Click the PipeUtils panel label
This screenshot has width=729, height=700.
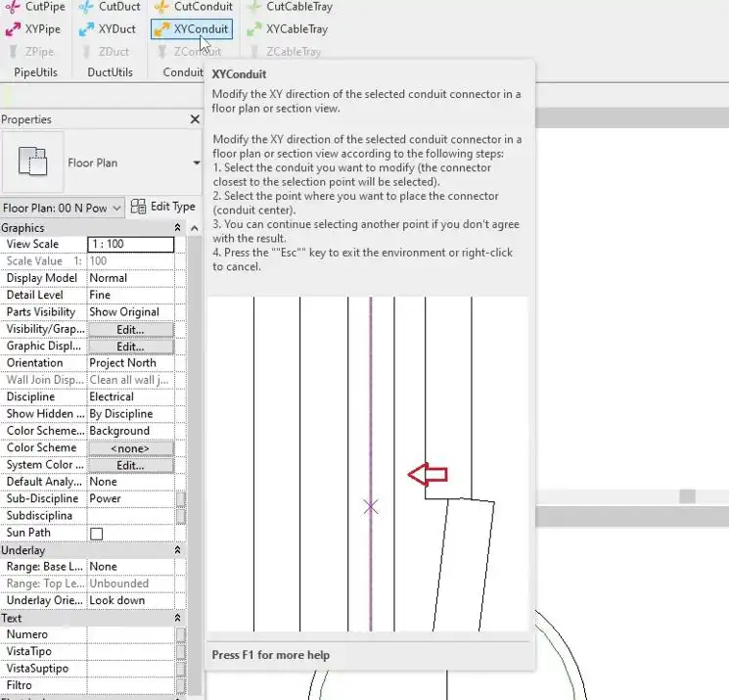click(x=36, y=72)
